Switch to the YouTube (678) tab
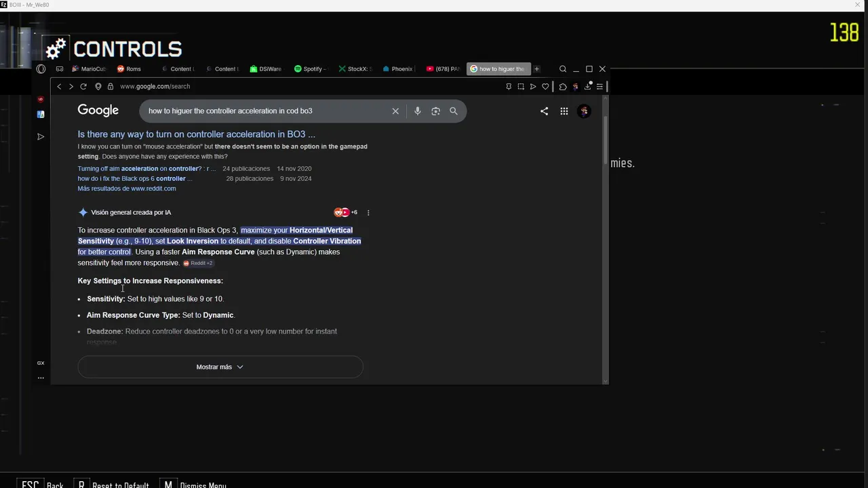The image size is (868, 488). (443, 69)
